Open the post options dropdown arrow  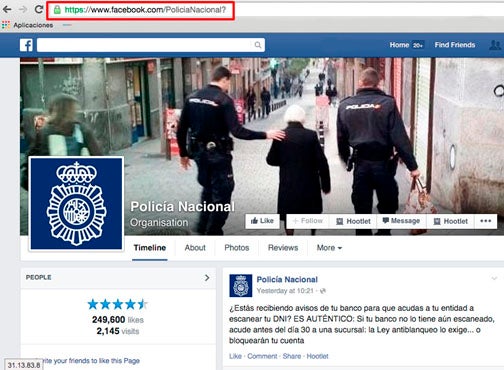(x=494, y=278)
